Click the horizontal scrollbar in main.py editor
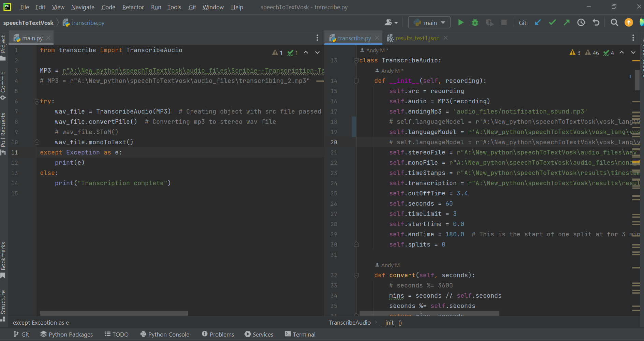Viewport: 644px width, 341px height. coord(114,313)
